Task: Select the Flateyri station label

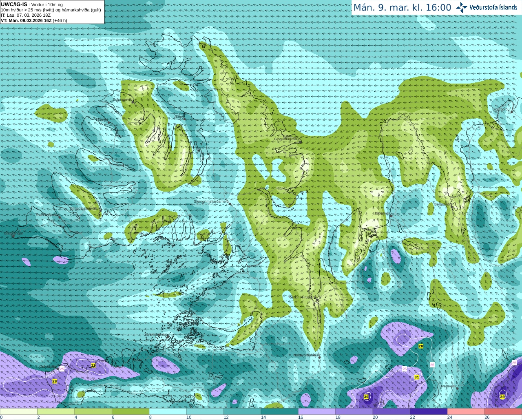Action: point(102,120)
